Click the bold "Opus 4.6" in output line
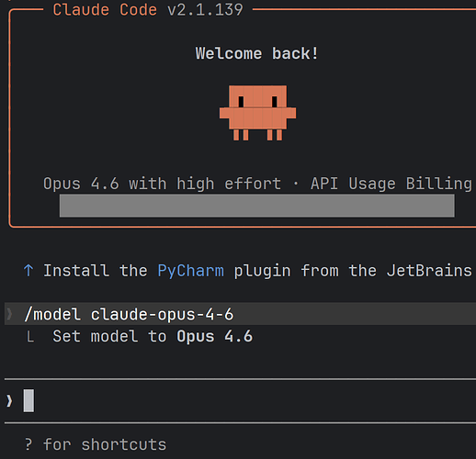 [215, 337]
